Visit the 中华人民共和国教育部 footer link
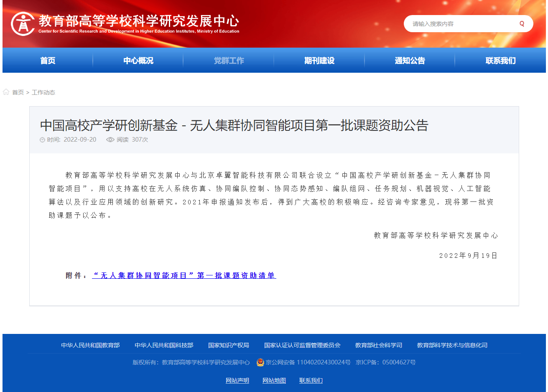The image size is (548, 392). click(90, 345)
